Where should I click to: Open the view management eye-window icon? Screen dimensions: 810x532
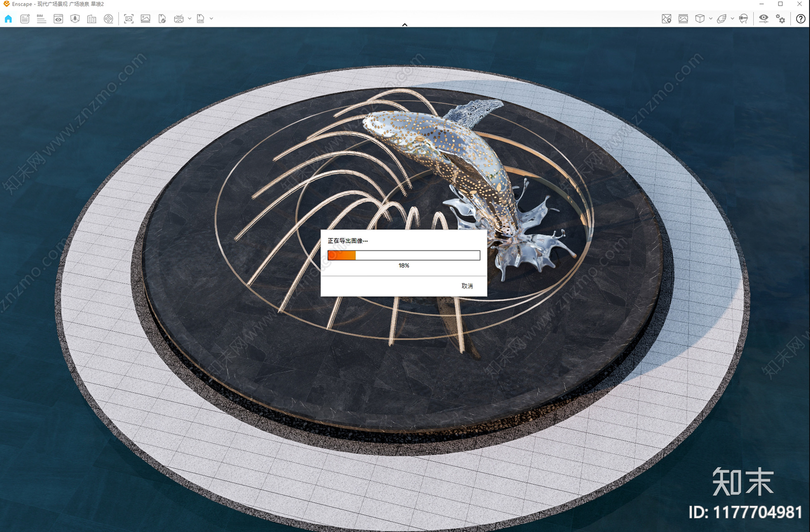pyautogui.click(x=58, y=19)
